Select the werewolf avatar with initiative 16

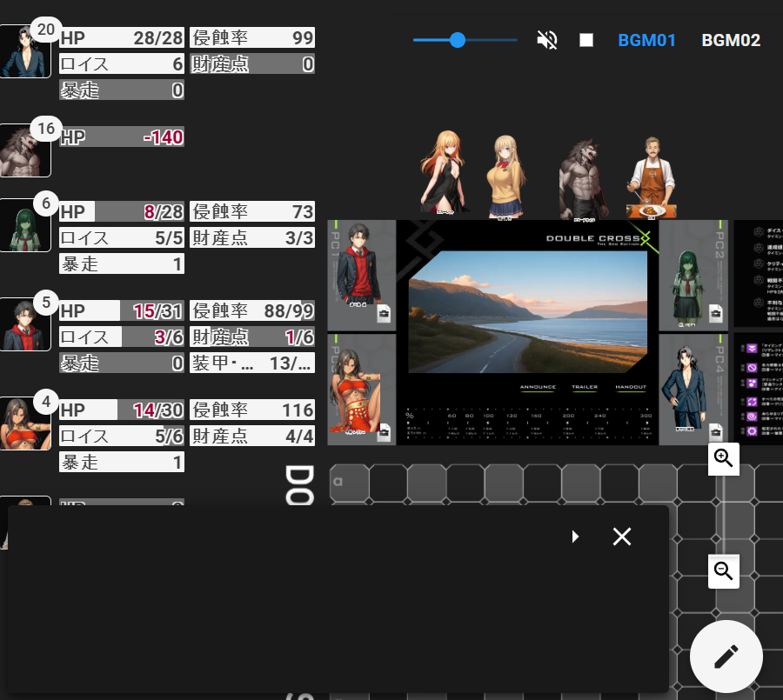point(25,151)
